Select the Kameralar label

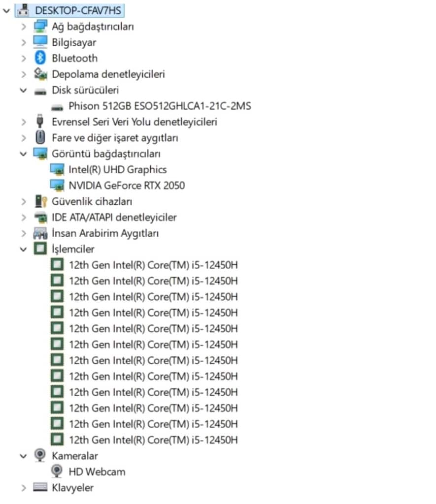[x=75, y=456]
